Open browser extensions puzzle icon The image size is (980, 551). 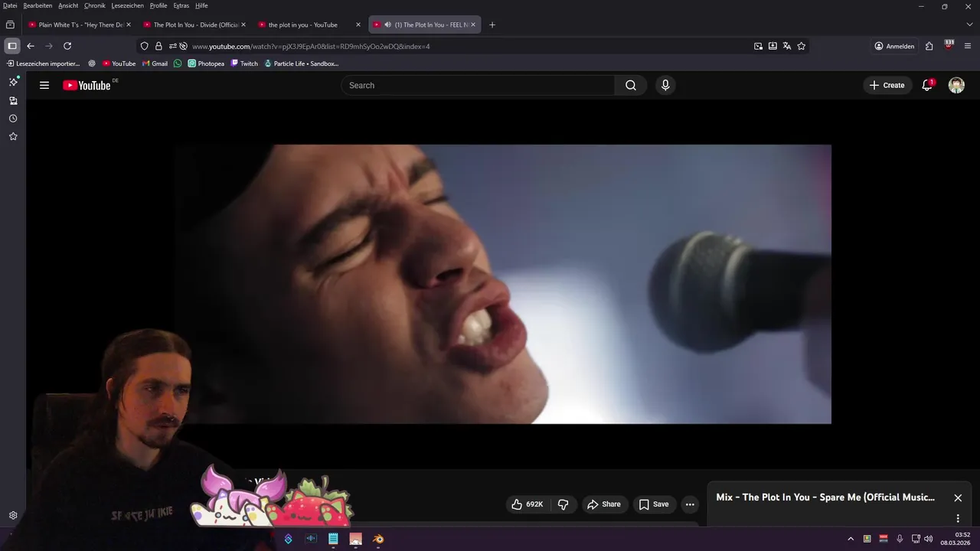(x=929, y=46)
